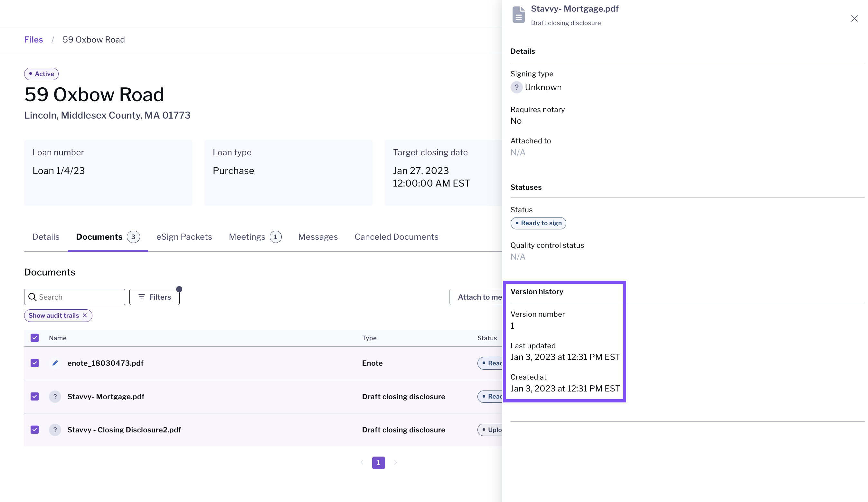Click the document file icon in panel header
The image size is (868, 502).
pos(518,14)
